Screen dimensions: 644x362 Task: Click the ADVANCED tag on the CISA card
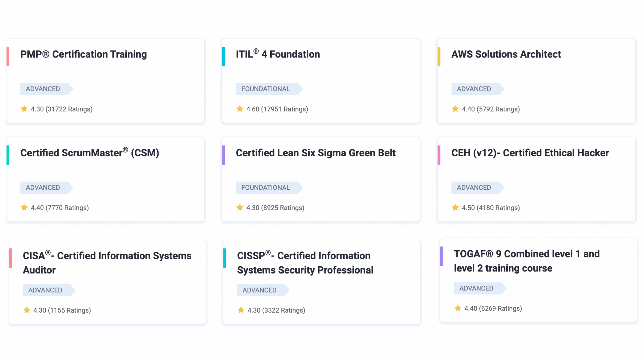(49, 290)
